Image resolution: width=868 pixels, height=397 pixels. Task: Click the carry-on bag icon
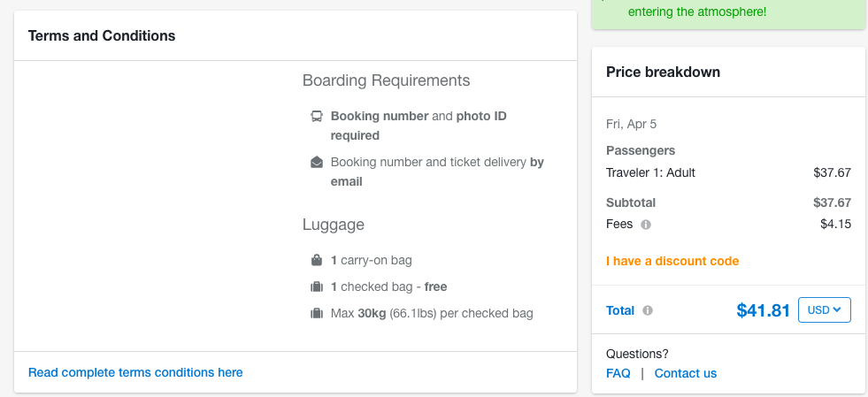[316, 260]
